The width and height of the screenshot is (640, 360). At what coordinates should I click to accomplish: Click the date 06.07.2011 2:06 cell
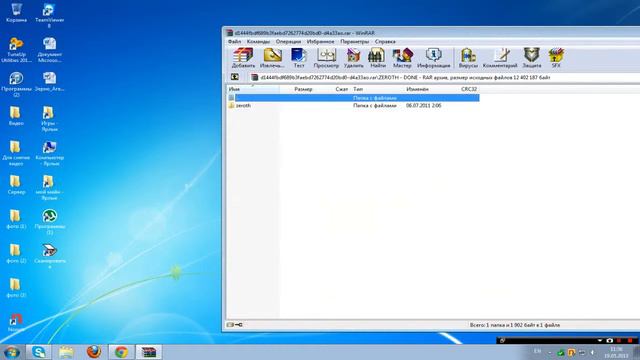pyautogui.click(x=423, y=105)
